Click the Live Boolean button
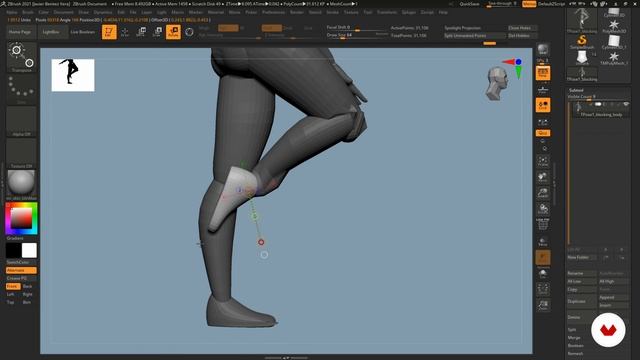This screenshot has height=360, width=640. (x=82, y=32)
